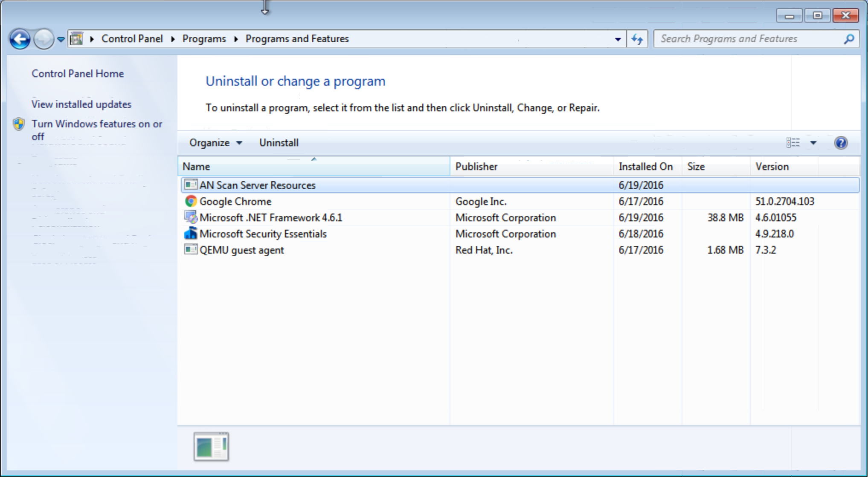The height and width of the screenshot is (477, 868).
Task: Open recent pages dropdown beside Forward arrow
Action: (x=61, y=39)
